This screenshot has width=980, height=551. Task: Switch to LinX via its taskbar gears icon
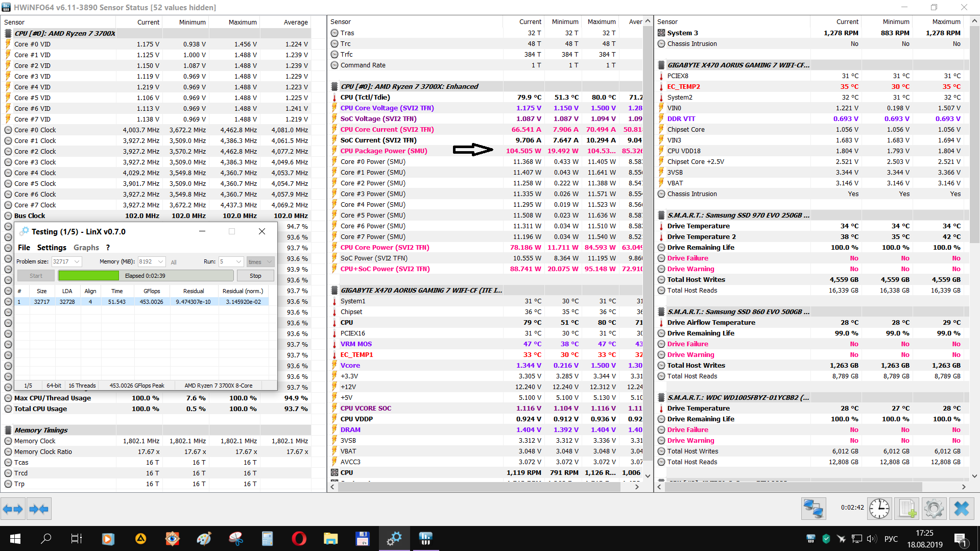pyautogui.click(x=394, y=539)
